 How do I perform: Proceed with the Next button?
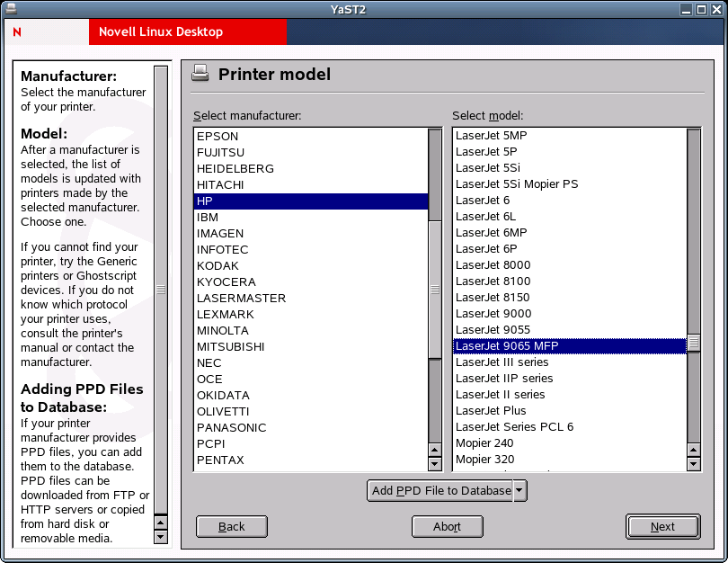pos(662,526)
